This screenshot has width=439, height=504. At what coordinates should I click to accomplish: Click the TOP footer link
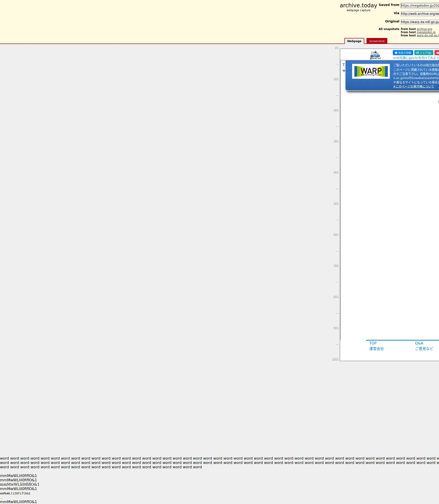point(373,343)
